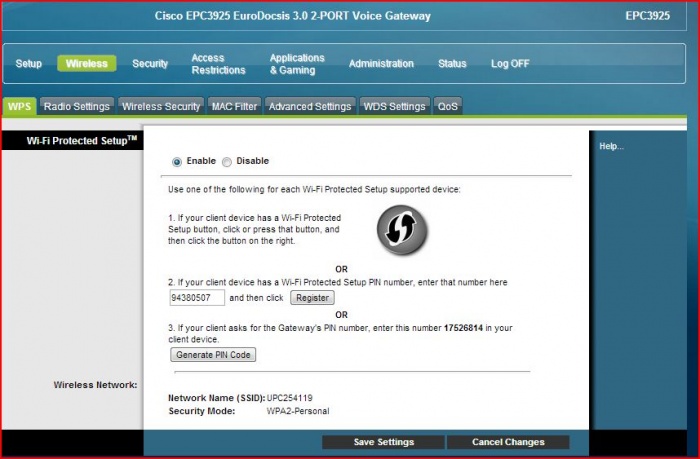Switch to the MAC Filter tab
Viewport: 700px width, 459px height.
234,106
